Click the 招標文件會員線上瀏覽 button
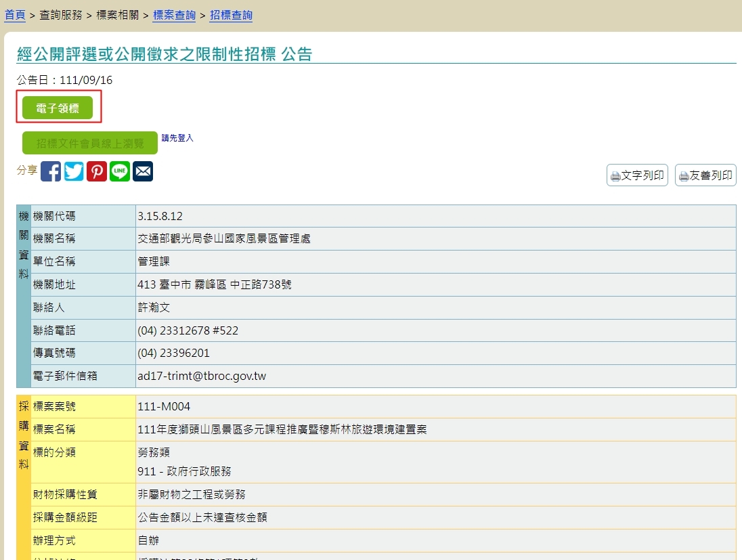This screenshot has height=560, width=742. point(90,143)
